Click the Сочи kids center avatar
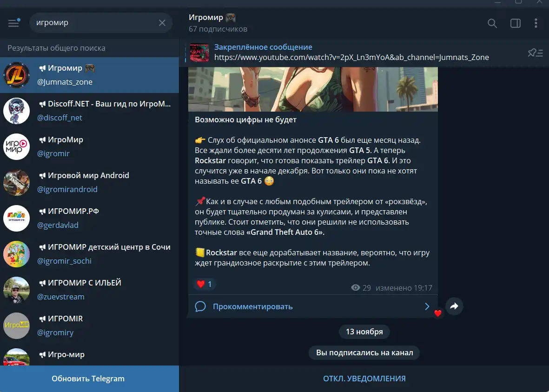 click(16, 254)
